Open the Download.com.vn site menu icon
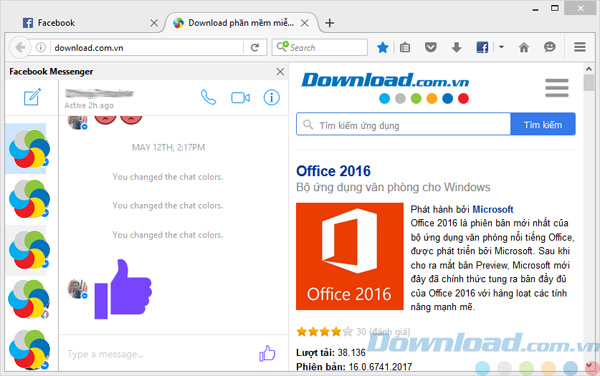 [557, 88]
